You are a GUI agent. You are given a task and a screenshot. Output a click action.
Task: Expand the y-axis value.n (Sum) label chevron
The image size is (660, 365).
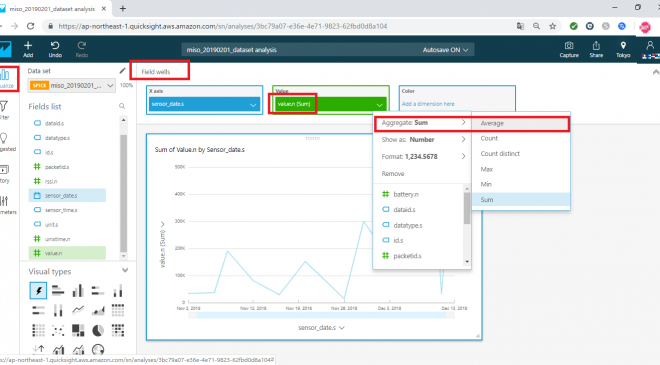(162, 224)
